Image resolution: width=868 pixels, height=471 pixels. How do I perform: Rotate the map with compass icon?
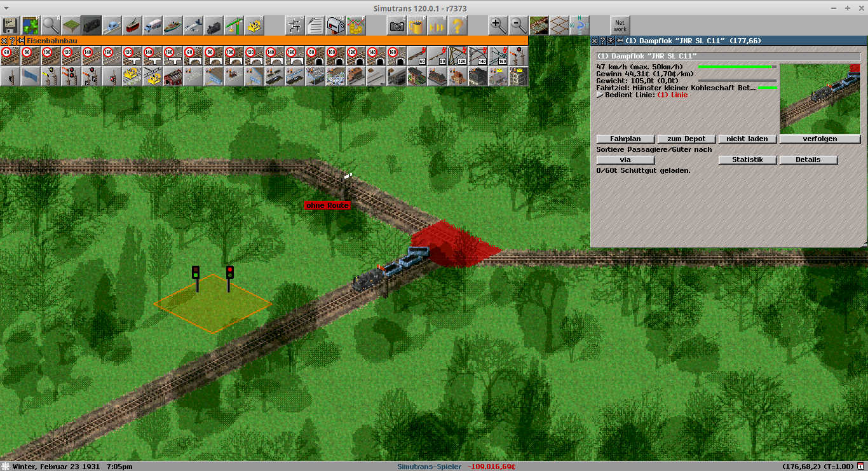click(580, 25)
